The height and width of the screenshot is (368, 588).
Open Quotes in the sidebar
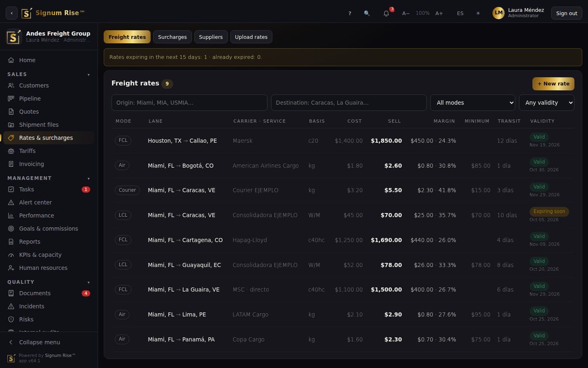[49, 111]
